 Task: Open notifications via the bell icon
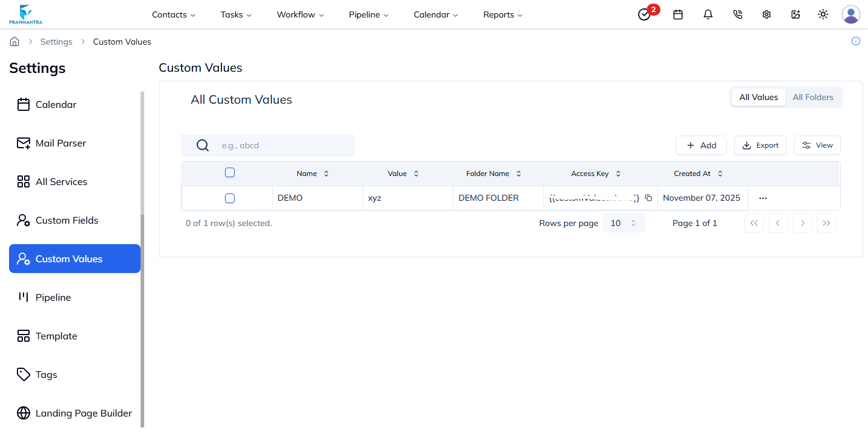click(708, 14)
